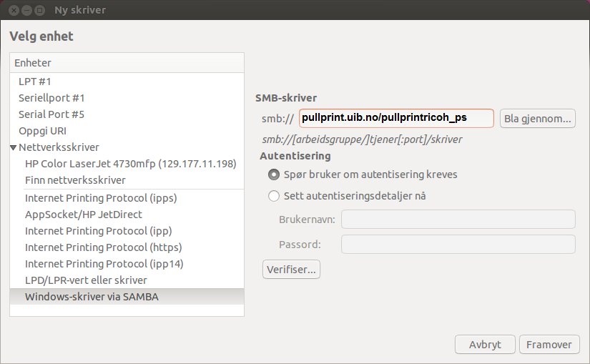Click the Passord text field

tap(458, 245)
